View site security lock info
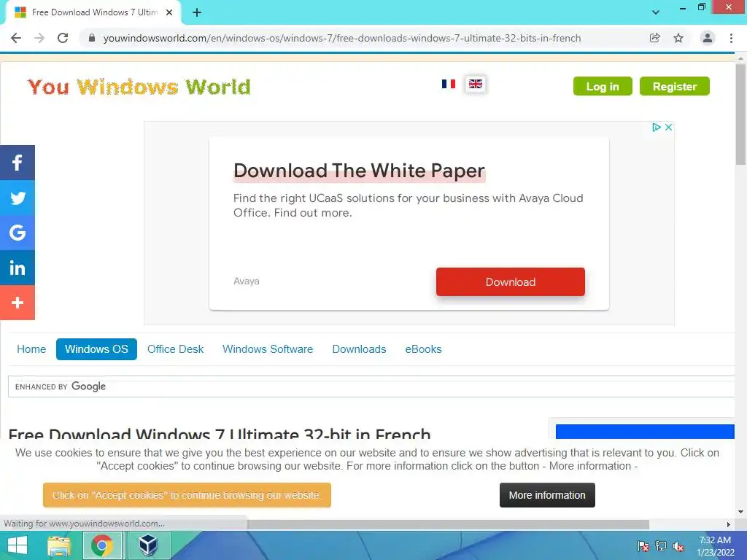Viewport: 747px width, 560px height. (x=92, y=38)
